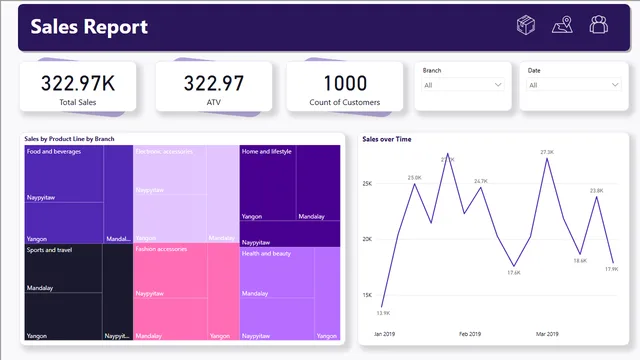
Task: Click Health and beauty Yangon tile
Action: click(327, 294)
